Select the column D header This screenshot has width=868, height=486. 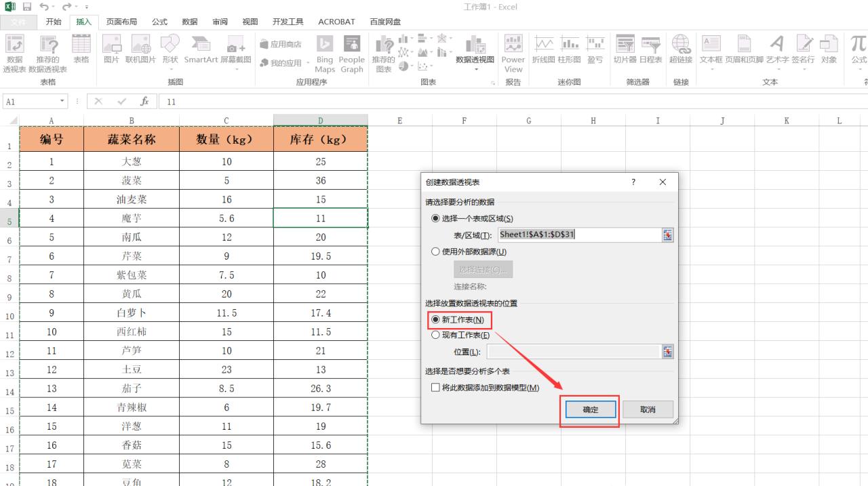[x=321, y=120]
